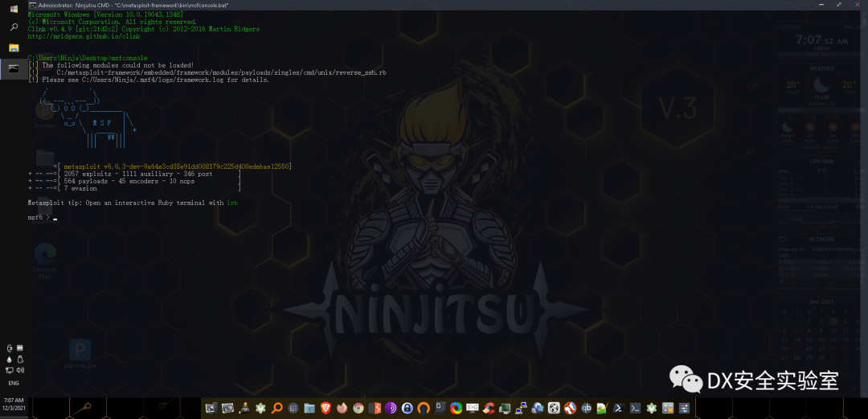Open the S>G monitor dock icon

click(x=473, y=408)
